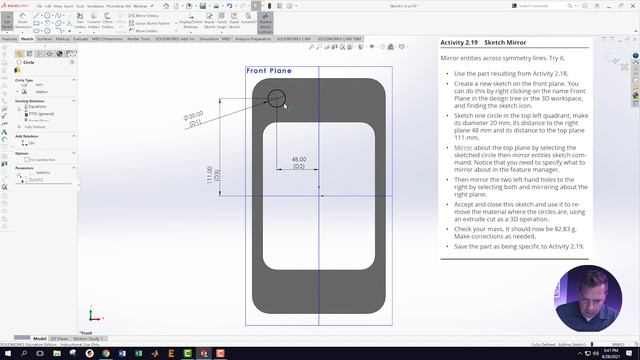This screenshot has height=360, width=640.
Task: Click Linear Sketch Pattern
Action: (x=149, y=23)
